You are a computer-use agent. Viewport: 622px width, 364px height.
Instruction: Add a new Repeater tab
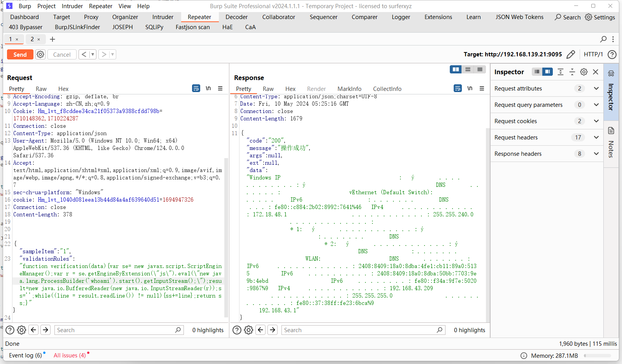point(52,39)
